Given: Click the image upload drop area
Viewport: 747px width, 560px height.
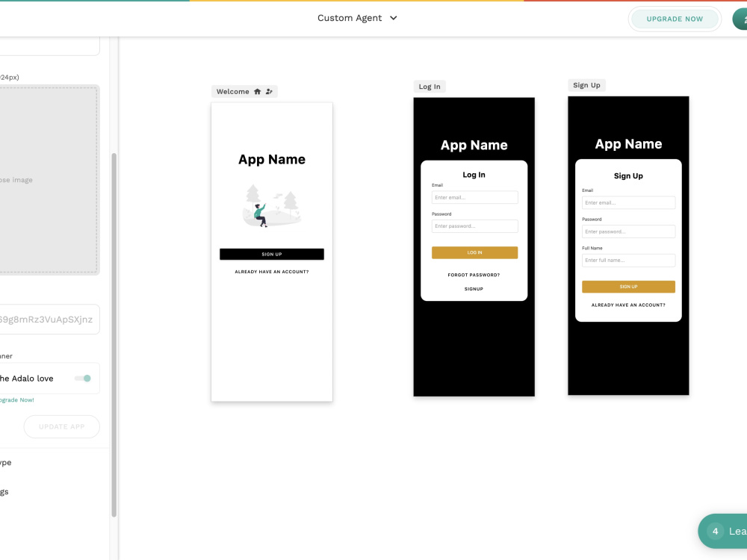Looking at the screenshot, I should (49, 180).
